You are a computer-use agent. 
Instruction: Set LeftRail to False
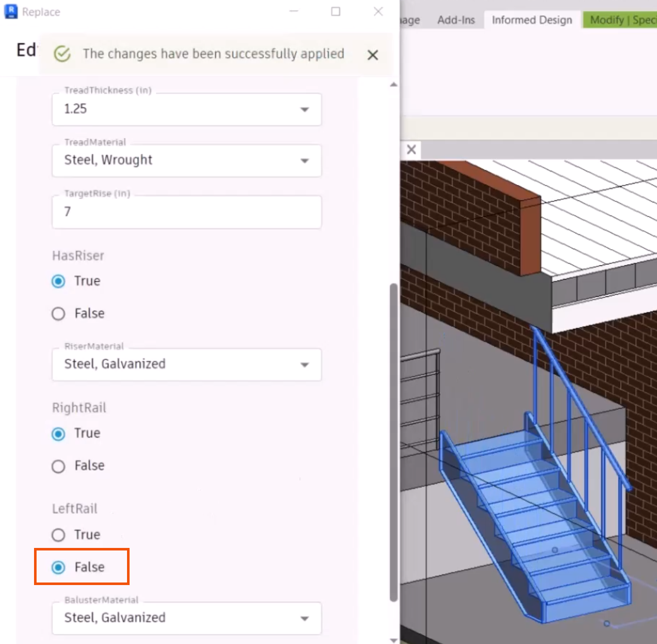58,567
